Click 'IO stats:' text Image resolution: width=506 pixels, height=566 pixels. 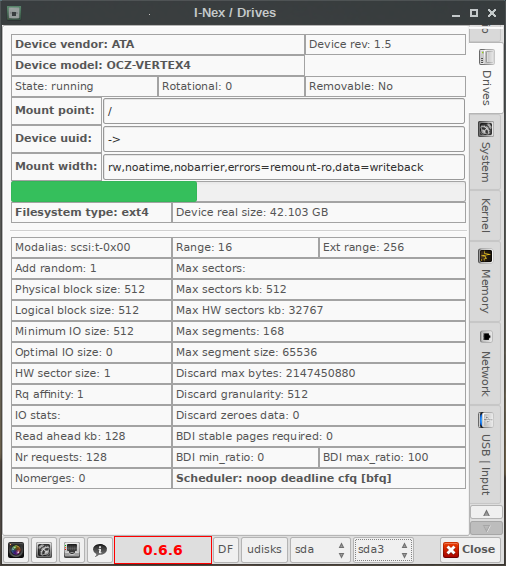pyautogui.click(x=38, y=415)
